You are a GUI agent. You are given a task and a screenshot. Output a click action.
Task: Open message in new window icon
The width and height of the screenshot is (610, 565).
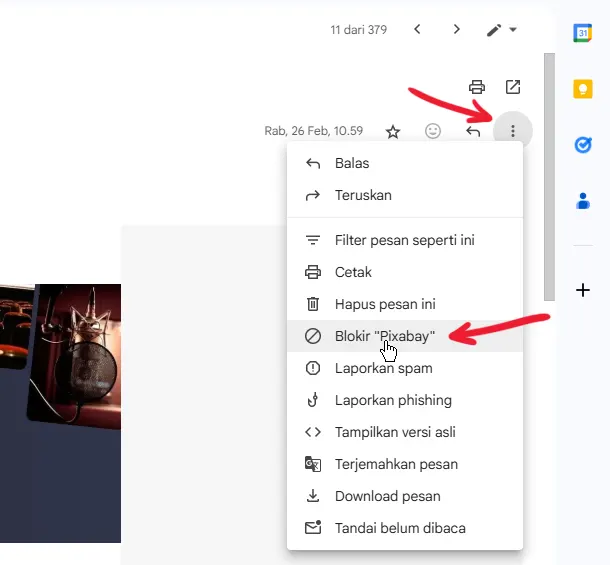tap(513, 87)
